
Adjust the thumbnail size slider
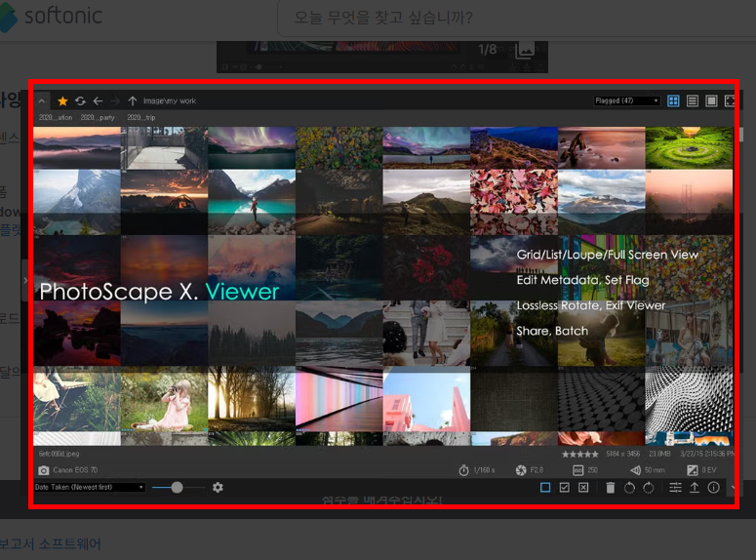tap(177, 487)
